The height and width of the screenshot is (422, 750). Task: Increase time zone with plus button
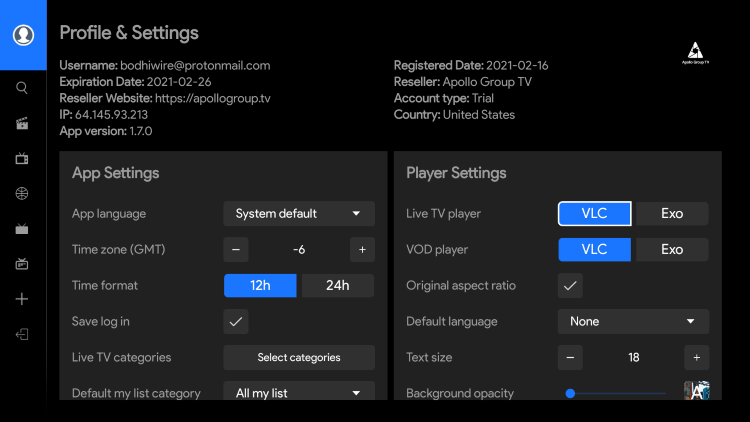coord(362,250)
